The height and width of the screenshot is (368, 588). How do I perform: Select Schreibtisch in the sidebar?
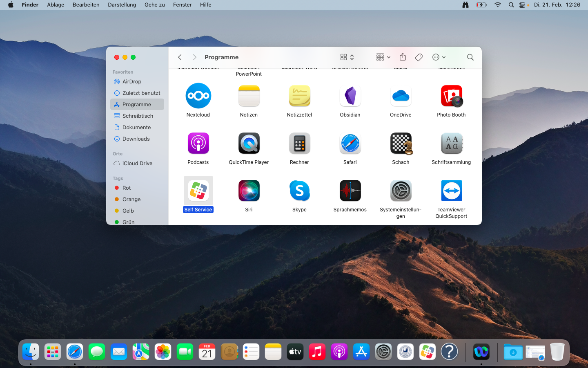(137, 116)
